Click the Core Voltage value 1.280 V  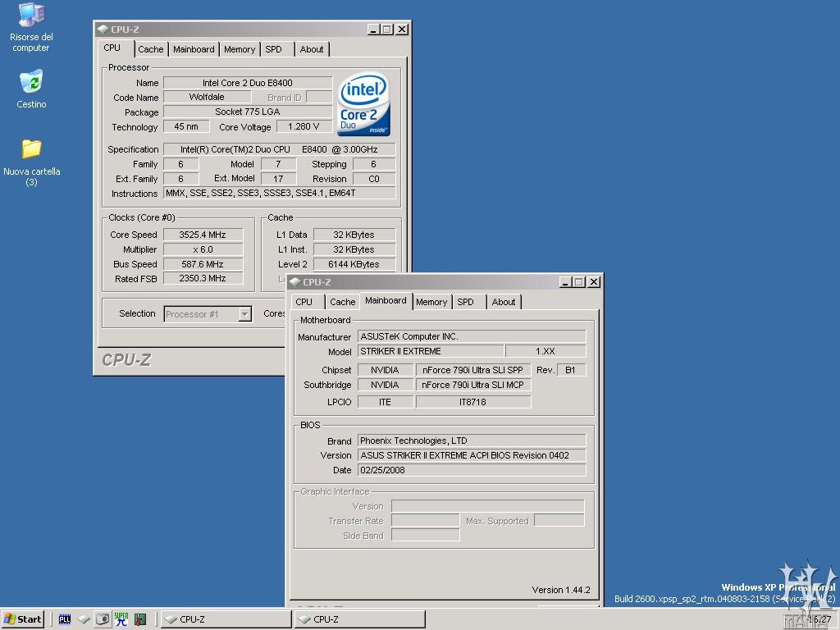304,126
